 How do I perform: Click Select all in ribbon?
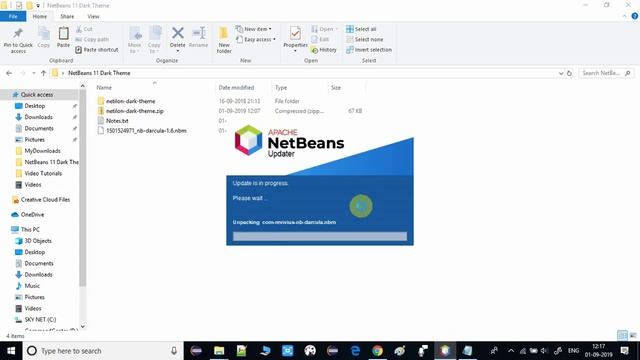pyautogui.click(x=361, y=29)
